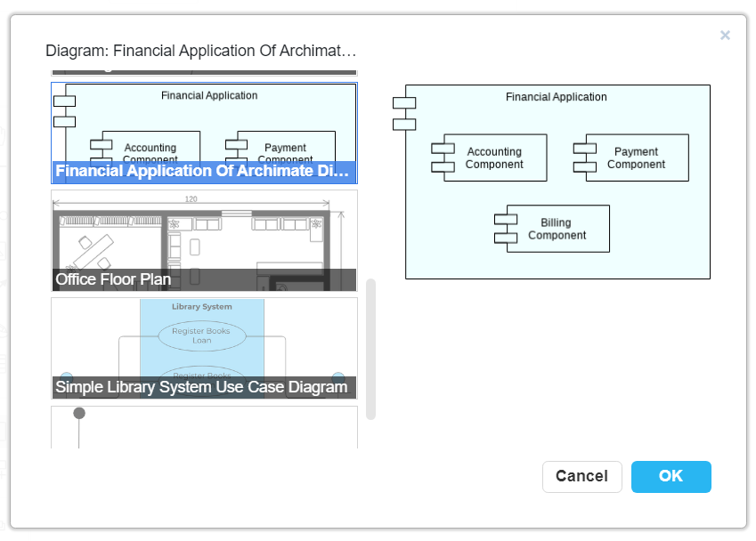756x541 pixels.
Task: Click the template list scrollbar handle
Action: [371, 348]
